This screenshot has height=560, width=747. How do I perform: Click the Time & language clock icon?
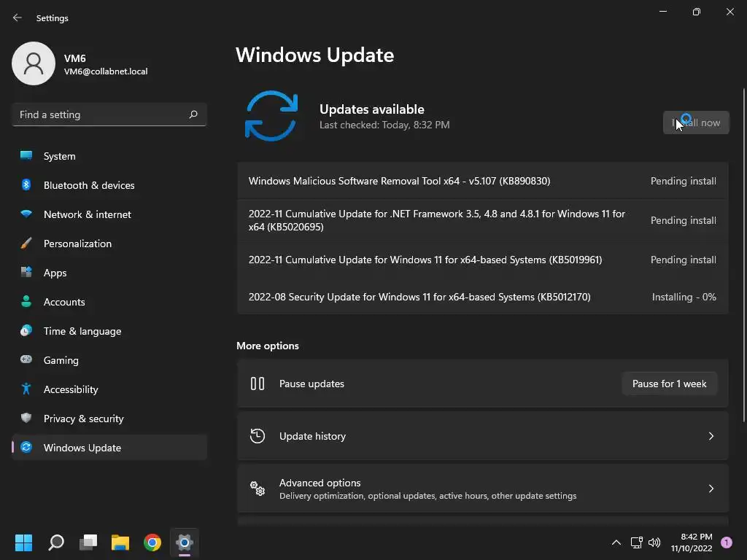click(26, 330)
